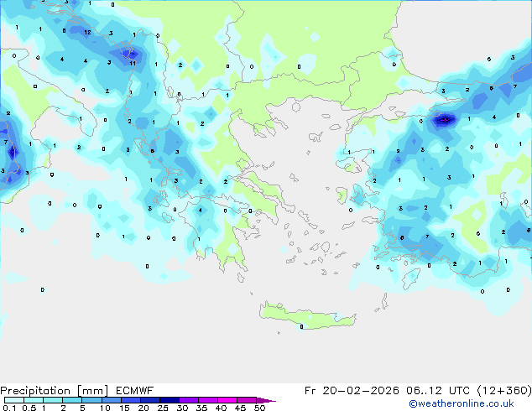This screenshot has height=411, width=532.
Task: Click the '30' legend scale label
Action: tap(182, 408)
